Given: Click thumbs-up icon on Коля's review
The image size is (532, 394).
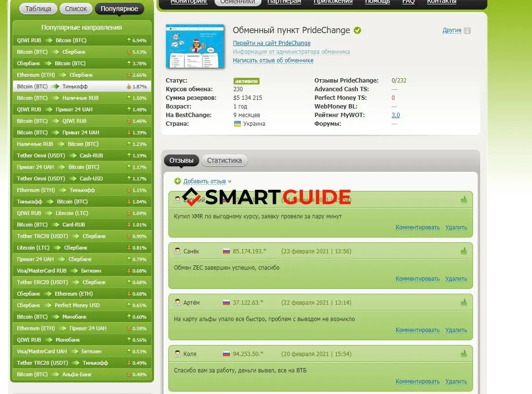Looking at the screenshot, I should click(464, 354).
